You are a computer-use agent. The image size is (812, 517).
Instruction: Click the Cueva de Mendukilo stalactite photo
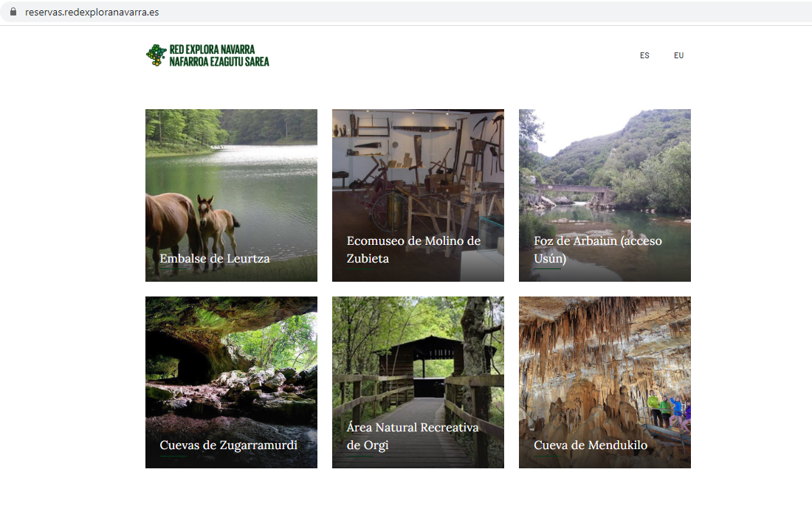coord(605,354)
